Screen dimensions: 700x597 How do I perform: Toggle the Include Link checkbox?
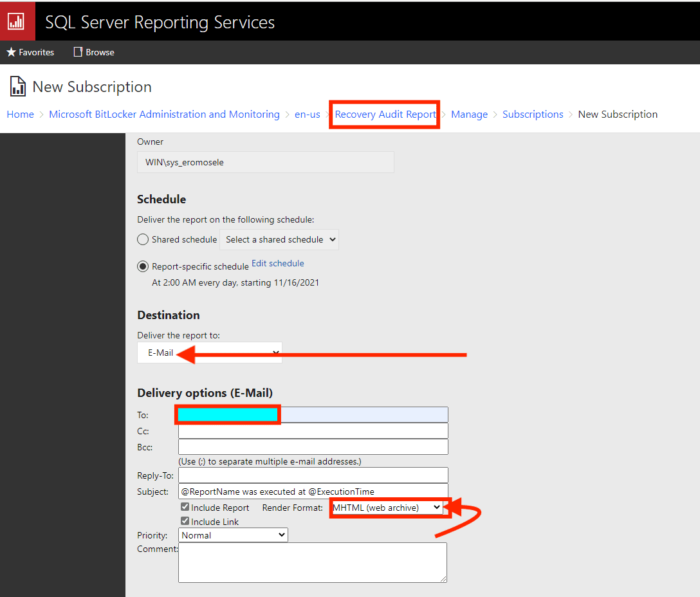pyautogui.click(x=185, y=522)
